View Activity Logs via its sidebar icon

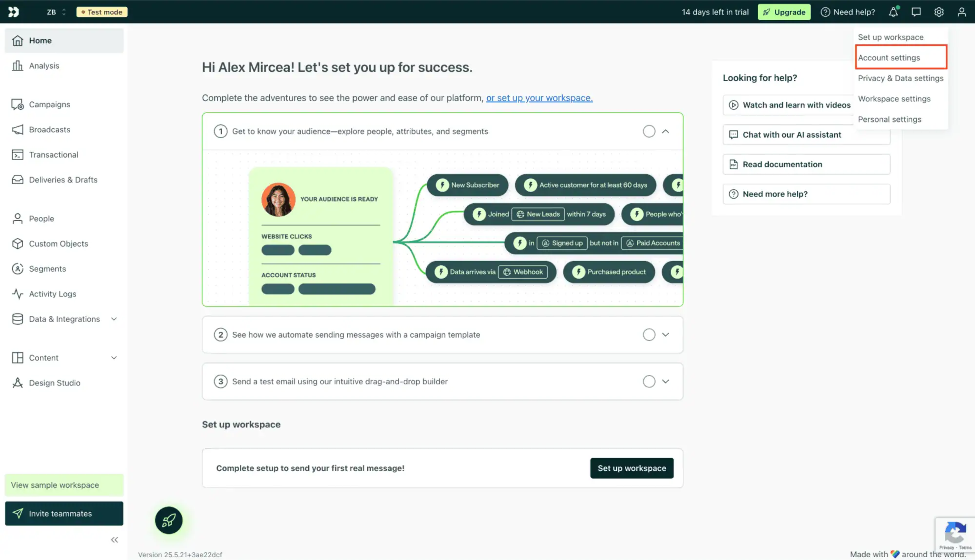point(18,293)
